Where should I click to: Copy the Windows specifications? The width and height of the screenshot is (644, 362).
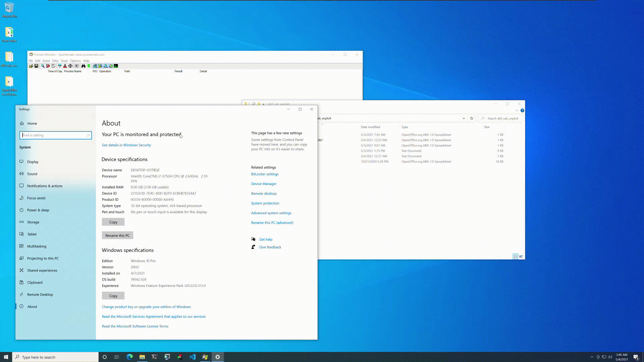point(113,296)
